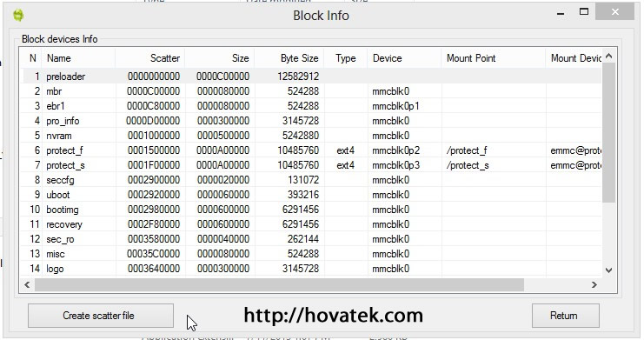Click the green Android app icon in title bar
The width and height of the screenshot is (644, 340).
[x=18, y=16]
